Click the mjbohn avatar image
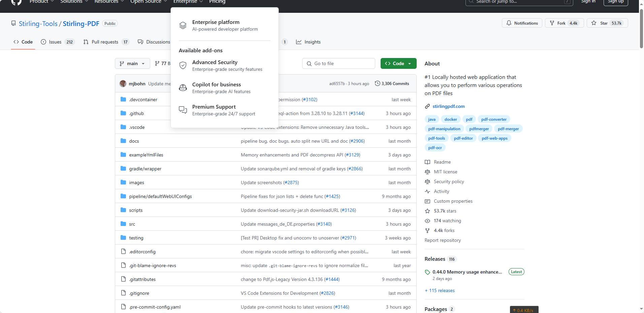This screenshot has width=644, height=313. [123, 84]
